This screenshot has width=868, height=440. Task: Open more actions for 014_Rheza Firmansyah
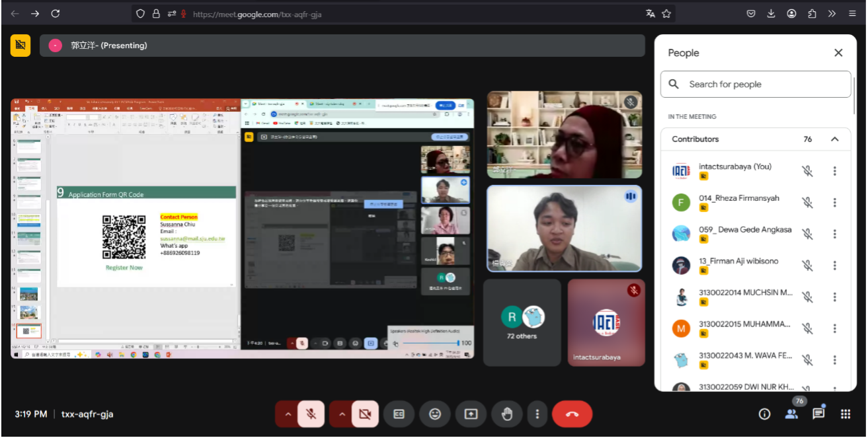(x=834, y=203)
